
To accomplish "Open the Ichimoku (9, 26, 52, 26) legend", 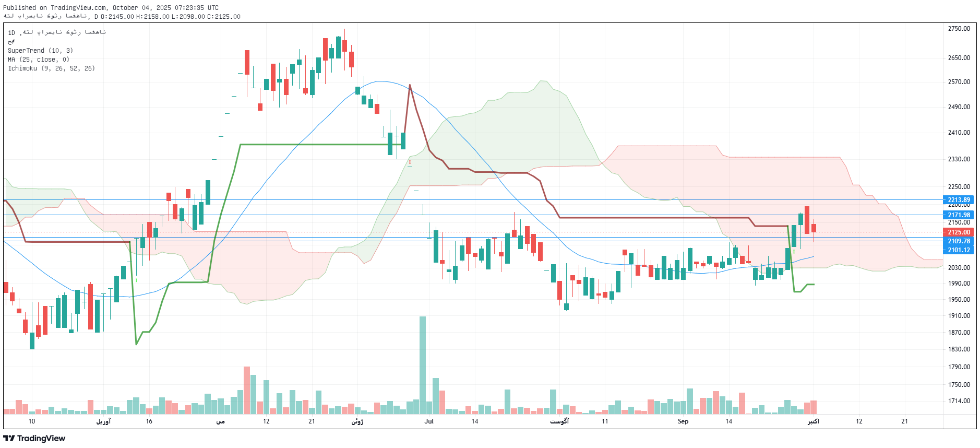I will click(x=51, y=68).
